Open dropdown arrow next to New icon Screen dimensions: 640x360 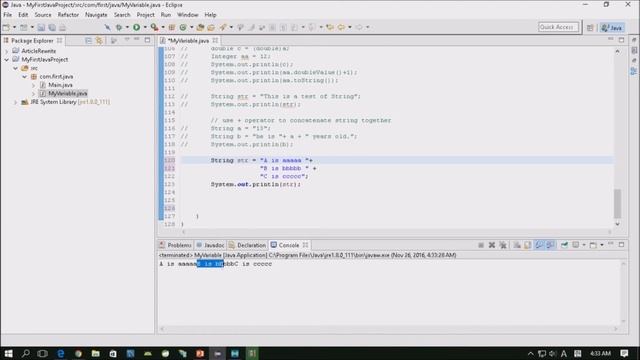click(x=14, y=27)
